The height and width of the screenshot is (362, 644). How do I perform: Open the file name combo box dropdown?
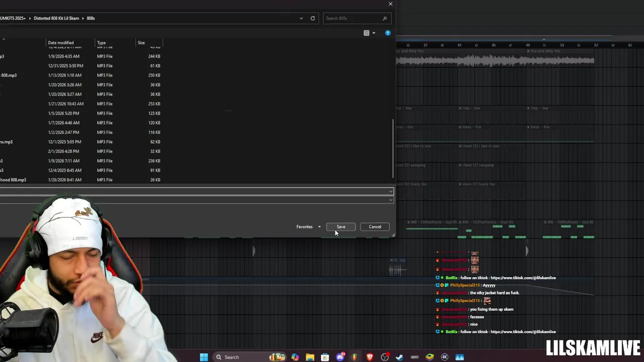(390, 192)
